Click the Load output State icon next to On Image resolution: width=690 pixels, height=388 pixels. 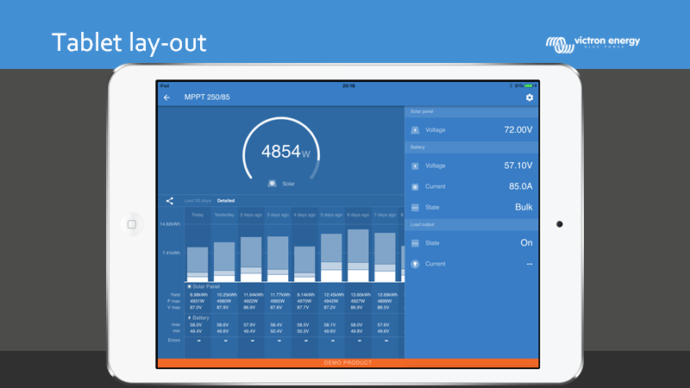(415, 243)
